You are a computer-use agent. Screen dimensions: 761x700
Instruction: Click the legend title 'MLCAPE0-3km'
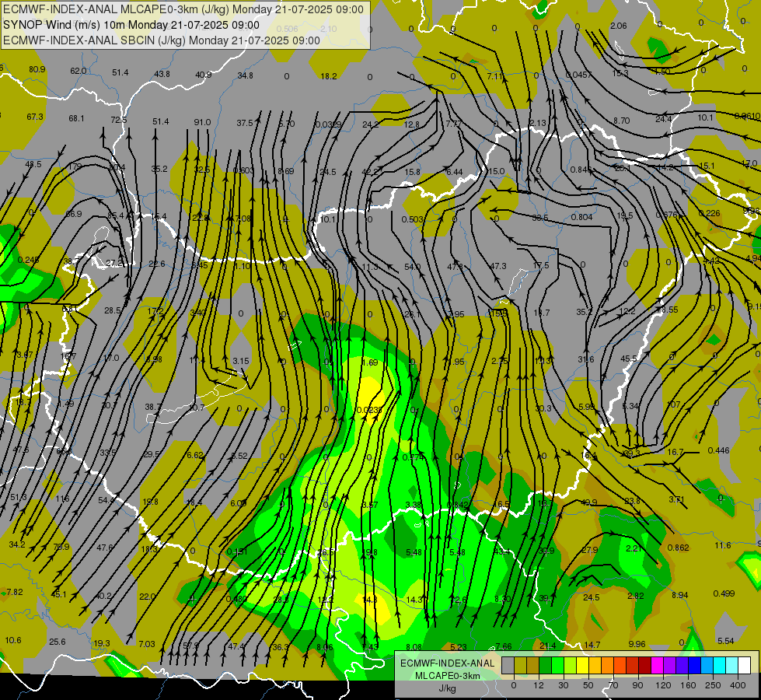click(447, 676)
